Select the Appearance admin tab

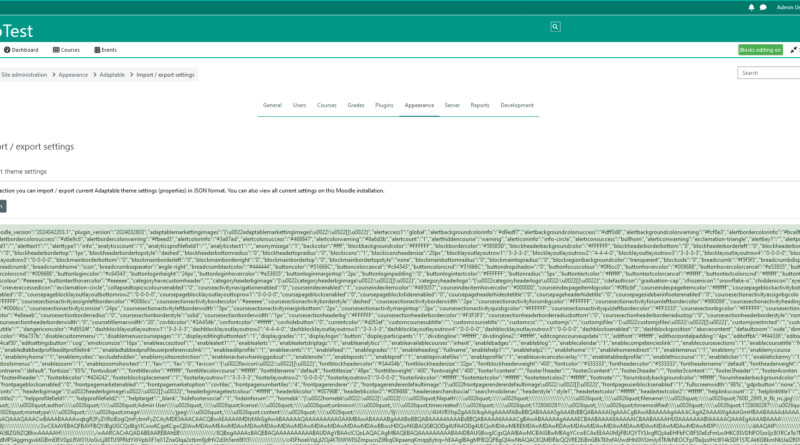419,105
